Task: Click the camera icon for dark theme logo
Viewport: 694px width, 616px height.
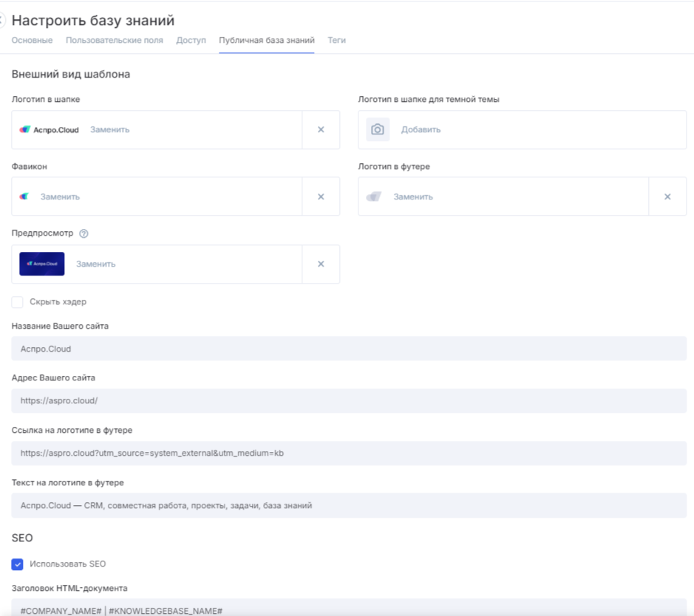Action: coord(378,130)
